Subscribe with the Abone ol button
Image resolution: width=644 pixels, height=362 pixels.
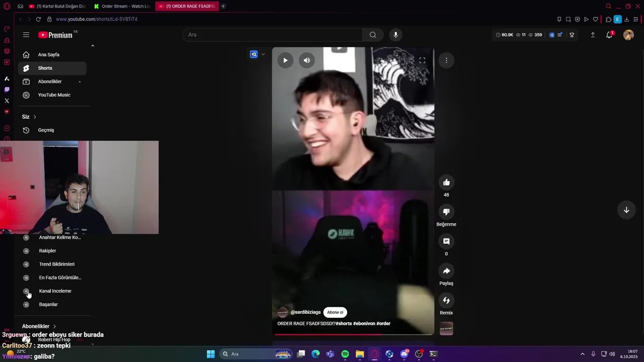[335, 312]
